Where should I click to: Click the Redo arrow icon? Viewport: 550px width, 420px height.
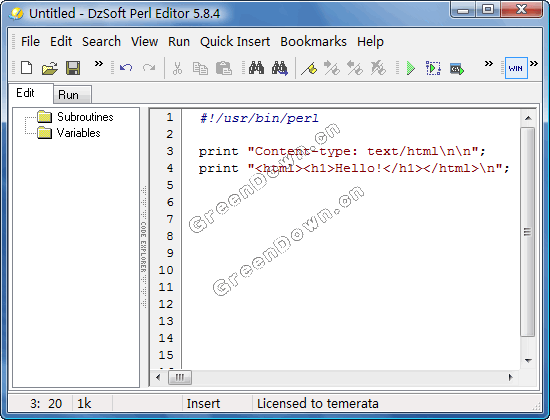coord(149,67)
